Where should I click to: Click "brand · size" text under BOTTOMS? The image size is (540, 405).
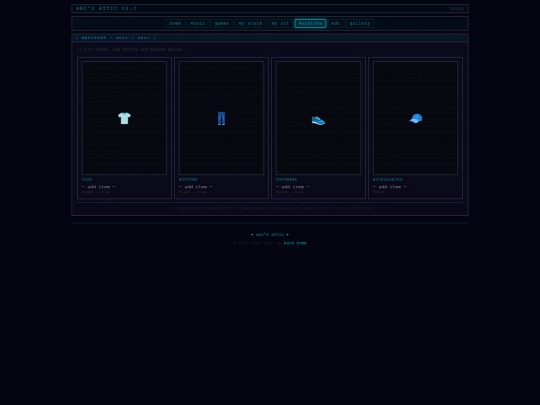(x=193, y=192)
